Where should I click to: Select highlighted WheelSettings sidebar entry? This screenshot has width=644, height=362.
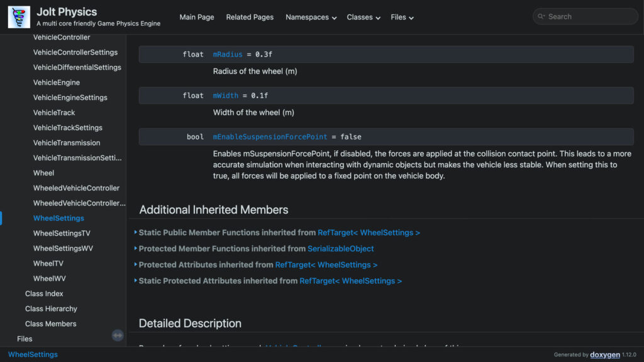pyautogui.click(x=58, y=218)
